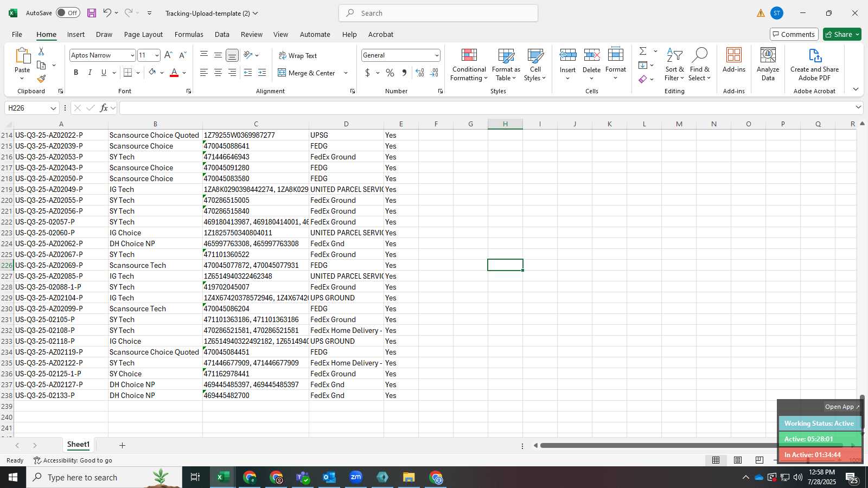The width and height of the screenshot is (868, 488).
Task: Click Create and Share Adobe PDF
Action: pos(814,64)
